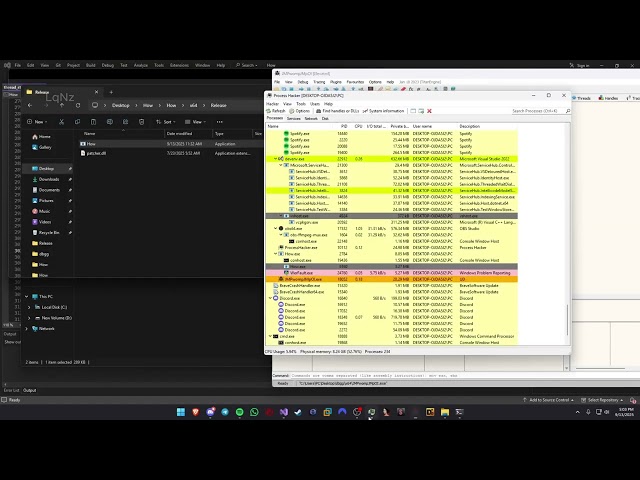The height and width of the screenshot is (480, 640).
Task: Open System information in Process Hacker
Action: [383, 111]
